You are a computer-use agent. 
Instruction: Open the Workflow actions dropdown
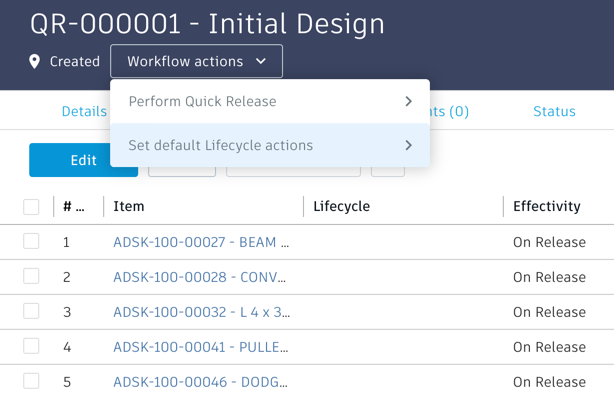196,61
